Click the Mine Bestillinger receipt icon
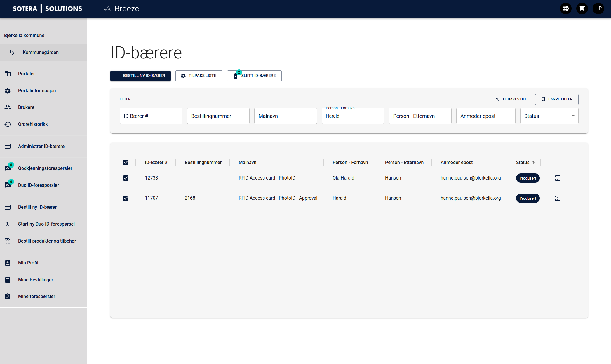 tap(8, 280)
